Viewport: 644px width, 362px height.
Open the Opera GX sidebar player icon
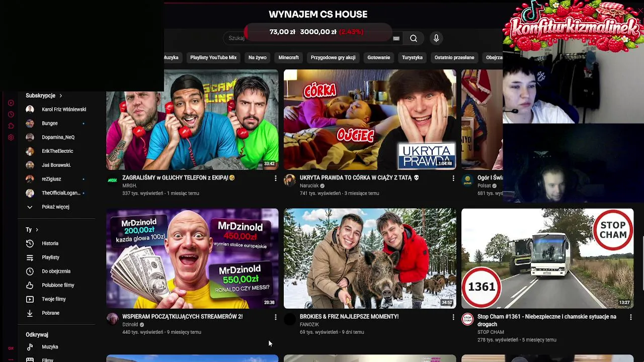11,103
